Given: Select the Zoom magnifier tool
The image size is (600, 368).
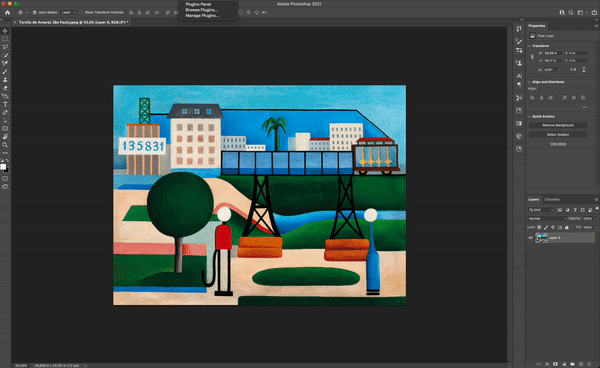Looking at the screenshot, I should (x=5, y=145).
